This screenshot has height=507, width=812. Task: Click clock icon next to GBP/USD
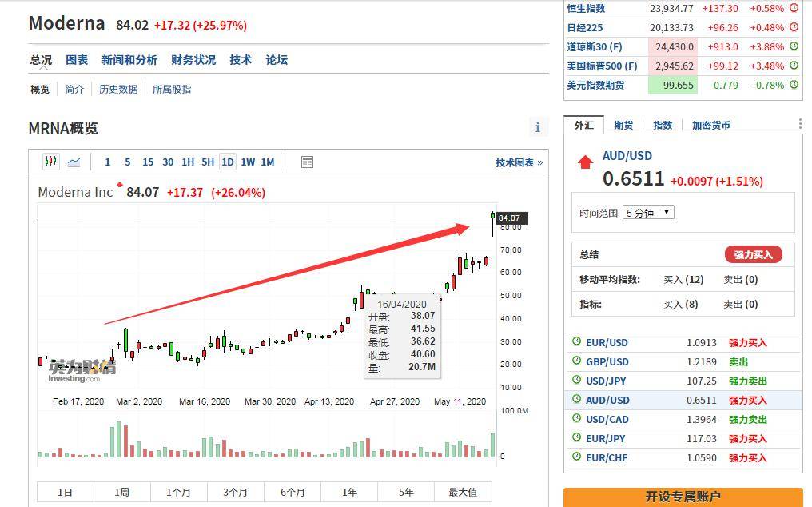point(576,361)
